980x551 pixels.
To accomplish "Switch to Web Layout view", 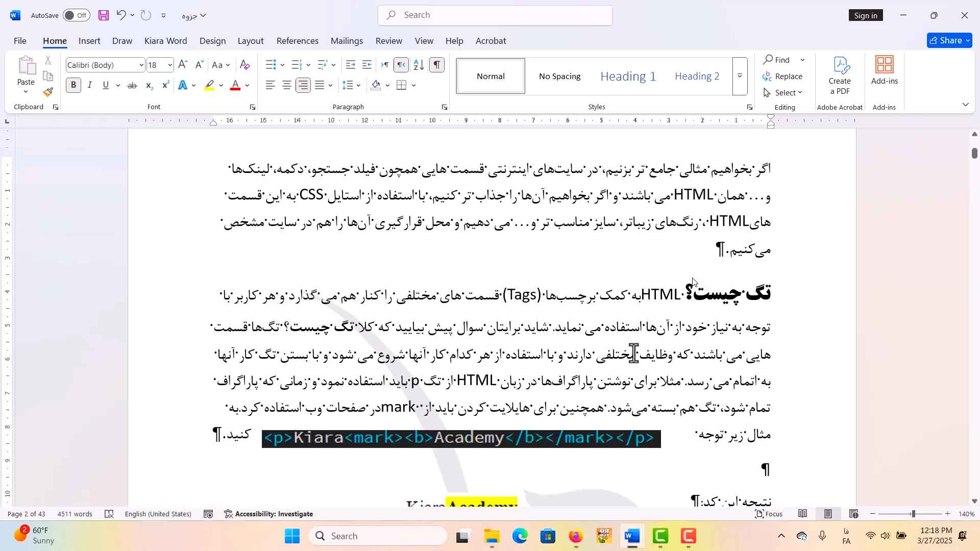I will tap(854, 514).
